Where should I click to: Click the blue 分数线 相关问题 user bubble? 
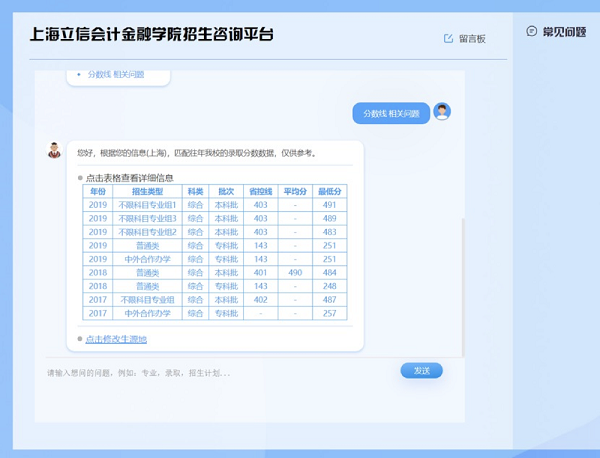[391, 113]
